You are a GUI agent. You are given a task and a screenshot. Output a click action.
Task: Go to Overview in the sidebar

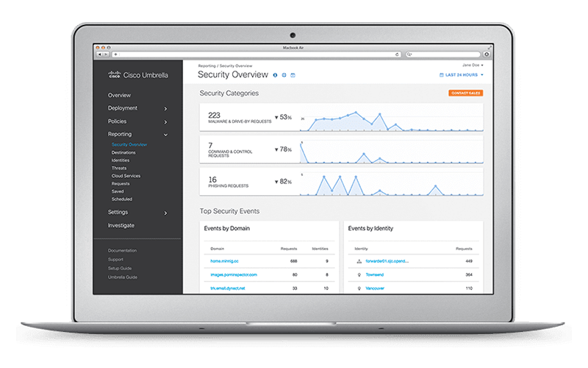(119, 96)
